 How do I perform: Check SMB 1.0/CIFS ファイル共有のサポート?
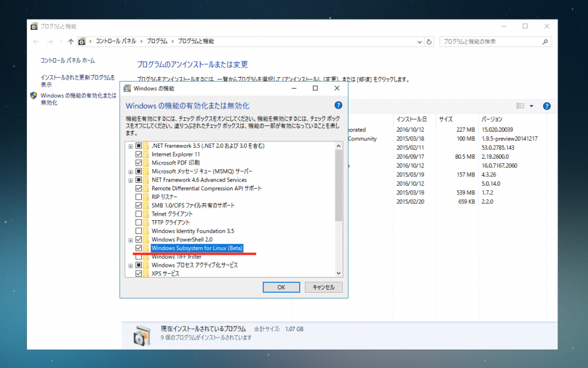tap(138, 205)
